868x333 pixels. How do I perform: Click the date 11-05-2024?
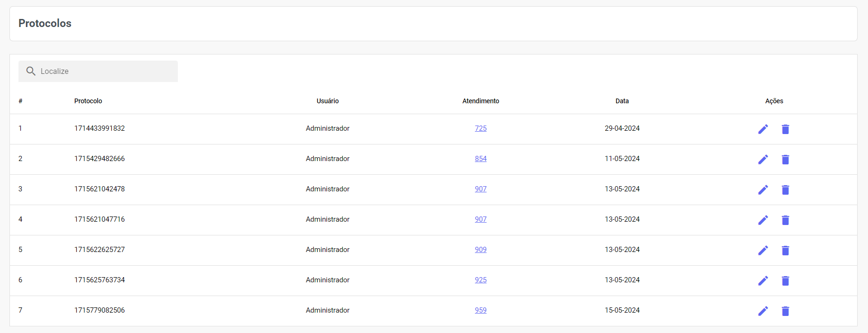click(x=622, y=159)
